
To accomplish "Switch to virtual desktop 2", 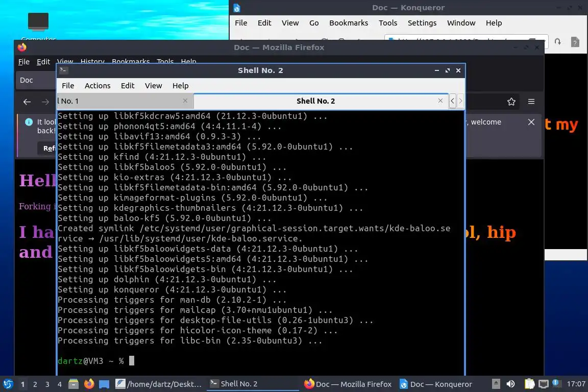I will tap(35, 384).
